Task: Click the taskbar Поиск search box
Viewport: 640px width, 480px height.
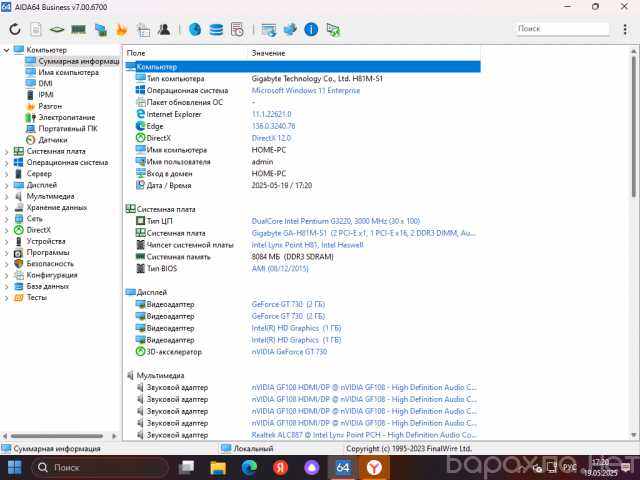Action: (100, 468)
